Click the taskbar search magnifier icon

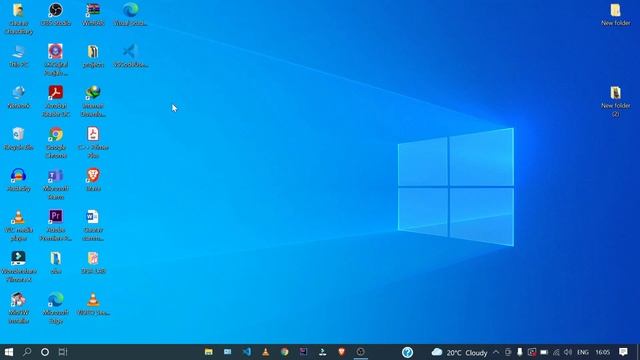coord(27,352)
